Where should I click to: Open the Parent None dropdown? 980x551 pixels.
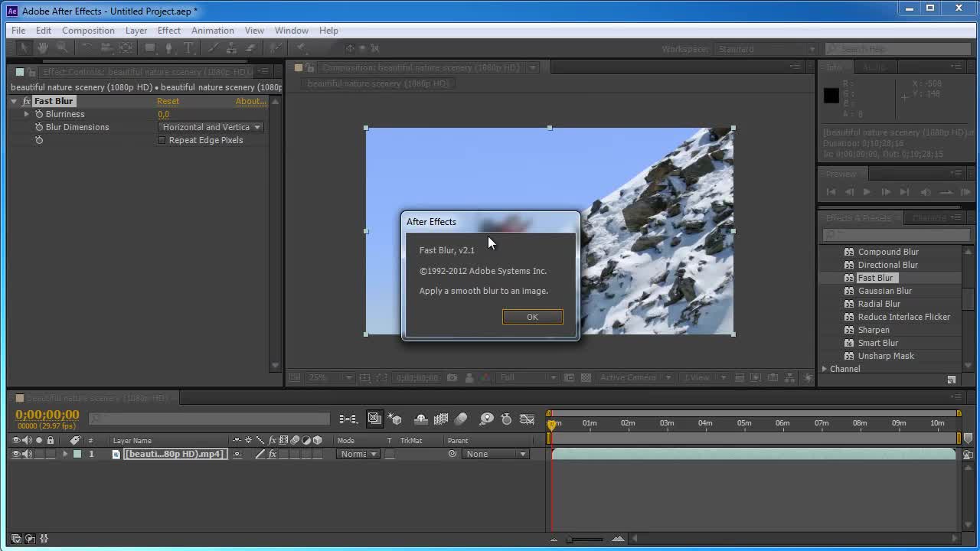click(495, 454)
